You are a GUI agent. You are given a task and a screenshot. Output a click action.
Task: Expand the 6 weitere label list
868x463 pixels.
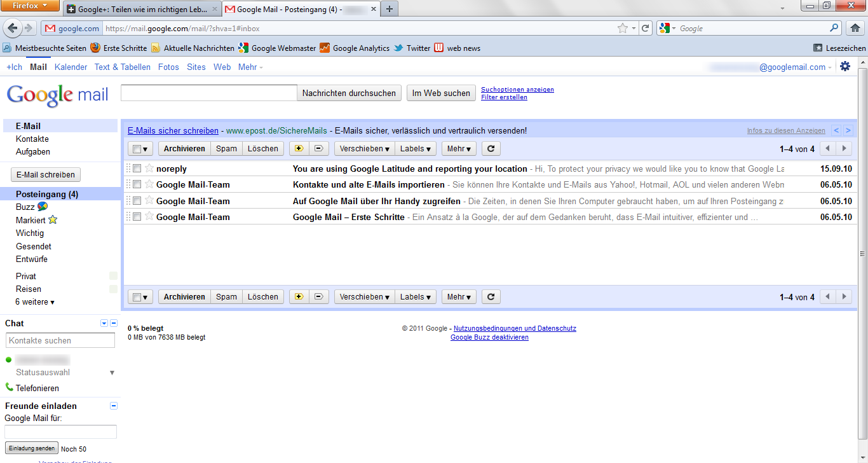click(x=34, y=301)
